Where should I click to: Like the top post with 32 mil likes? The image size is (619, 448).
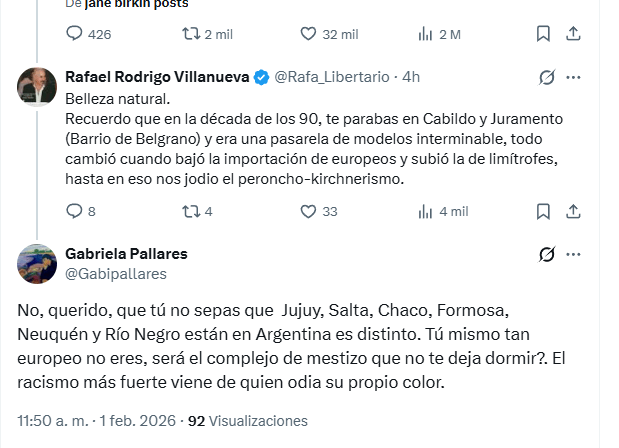308,34
